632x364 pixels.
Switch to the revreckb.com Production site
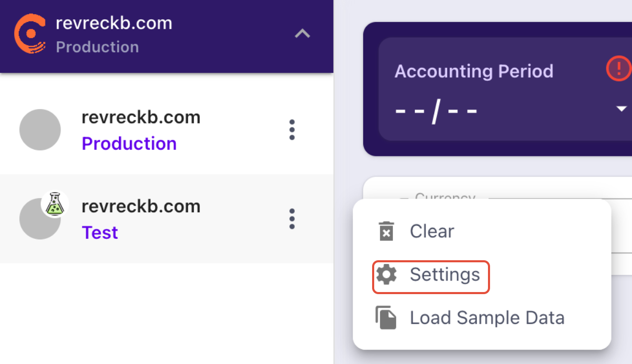coord(166,130)
